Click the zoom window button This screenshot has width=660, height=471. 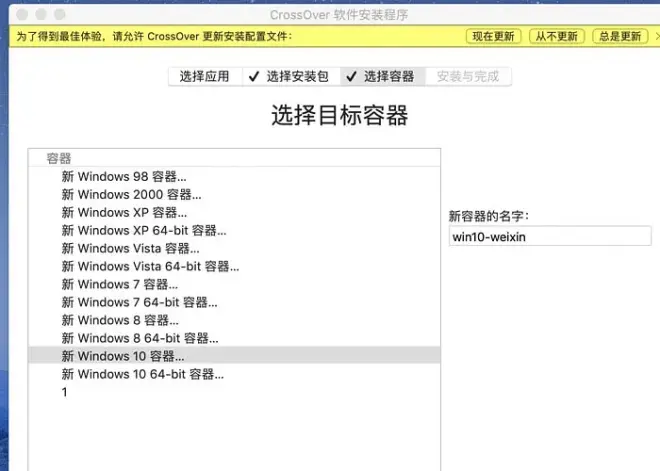point(60,15)
